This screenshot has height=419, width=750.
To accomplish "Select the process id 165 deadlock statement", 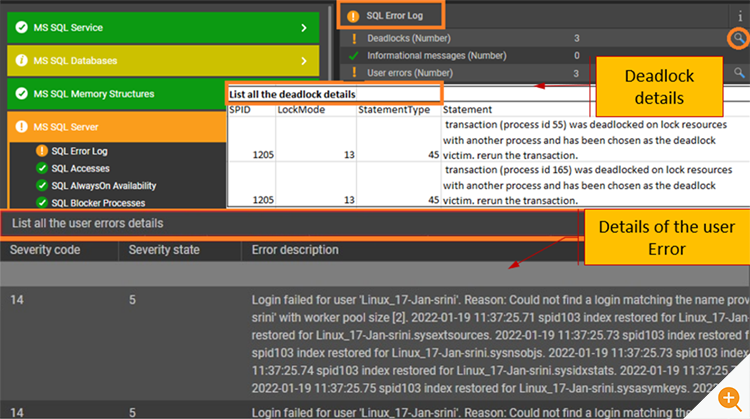I will tap(587, 185).
